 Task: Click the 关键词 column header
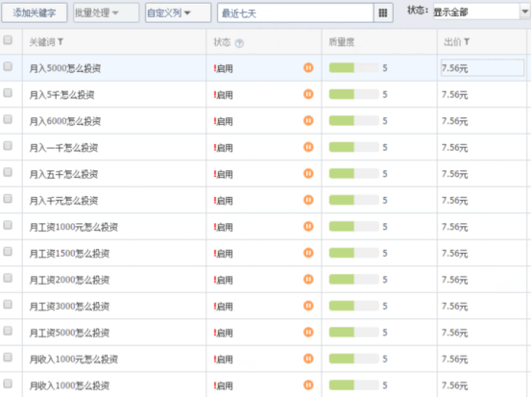coord(42,42)
